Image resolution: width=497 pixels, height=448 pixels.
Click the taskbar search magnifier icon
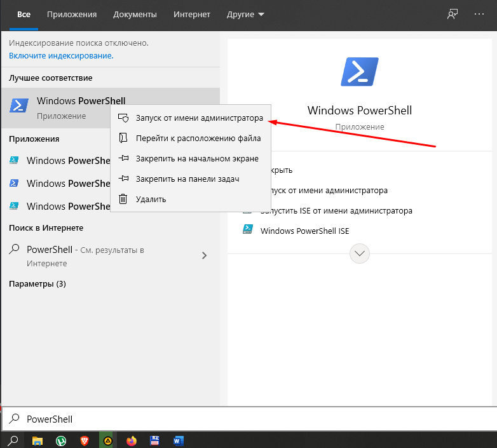[x=13, y=440]
